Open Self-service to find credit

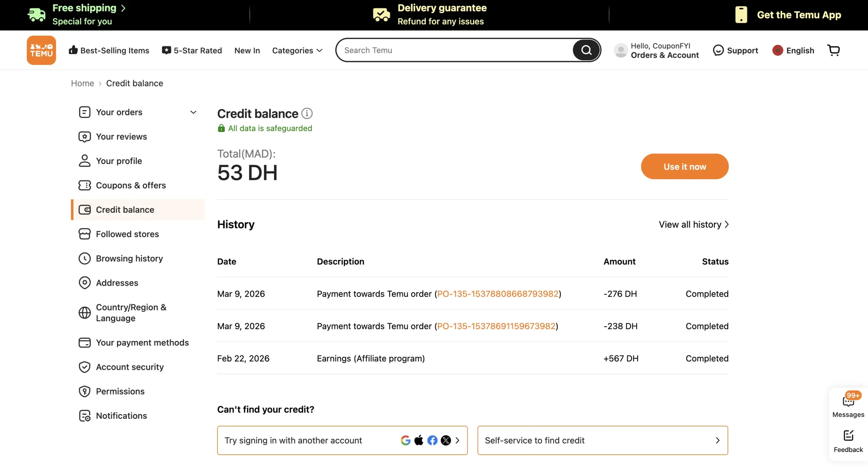pyautogui.click(x=603, y=440)
